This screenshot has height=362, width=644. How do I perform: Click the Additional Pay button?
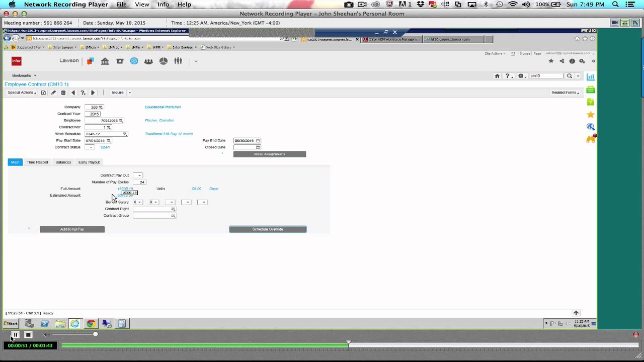[72, 229]
